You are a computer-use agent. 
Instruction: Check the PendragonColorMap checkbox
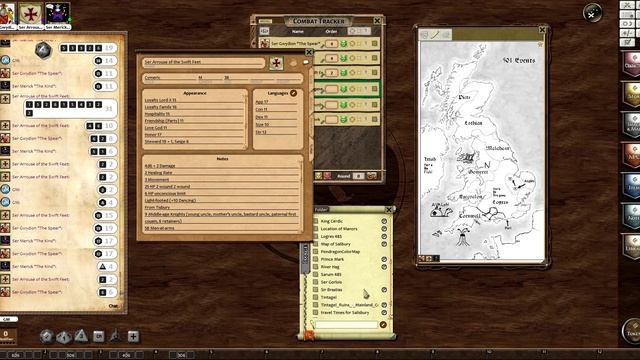click(315, 251)
